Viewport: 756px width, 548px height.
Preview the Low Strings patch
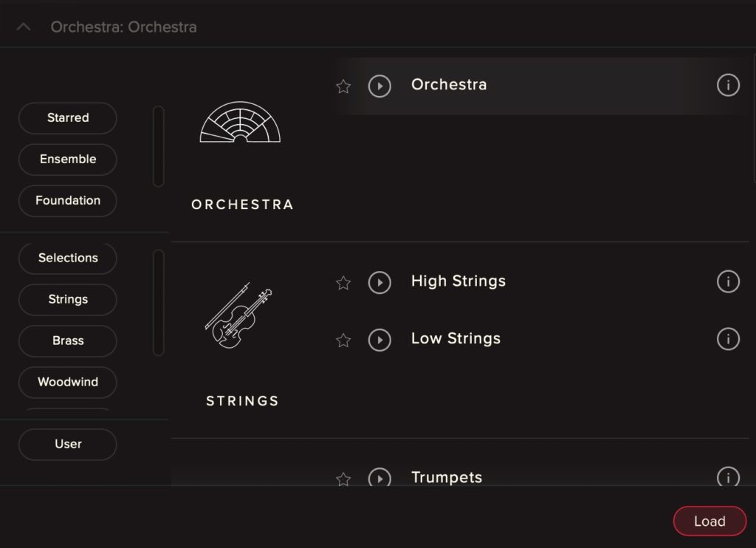pyautogui.click(x=379, y=340)
